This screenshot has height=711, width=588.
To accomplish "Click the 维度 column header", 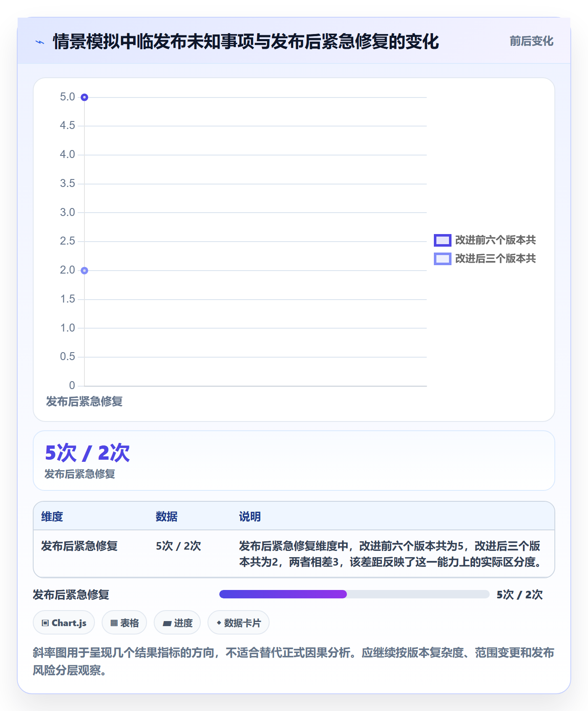I will [52, 516].
